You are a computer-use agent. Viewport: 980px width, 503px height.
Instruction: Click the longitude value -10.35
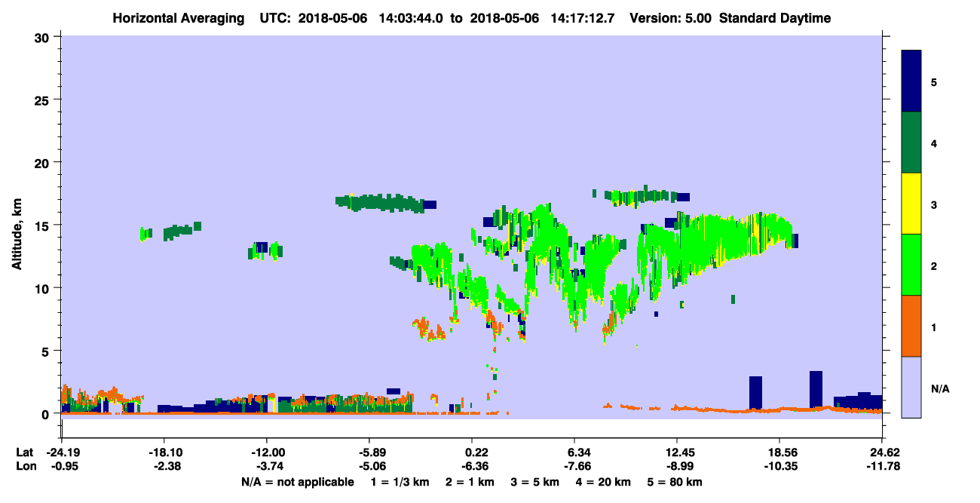tap(779, 466)
